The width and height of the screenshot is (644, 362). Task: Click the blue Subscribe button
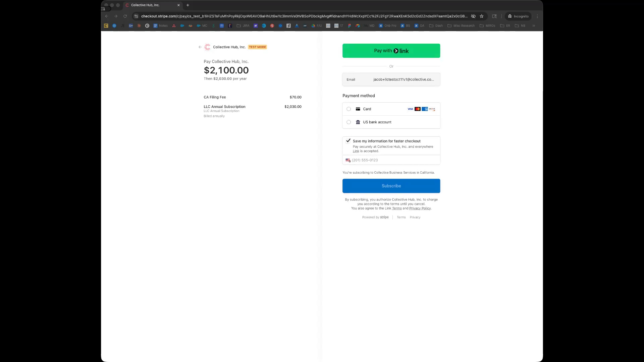(391, 186)
